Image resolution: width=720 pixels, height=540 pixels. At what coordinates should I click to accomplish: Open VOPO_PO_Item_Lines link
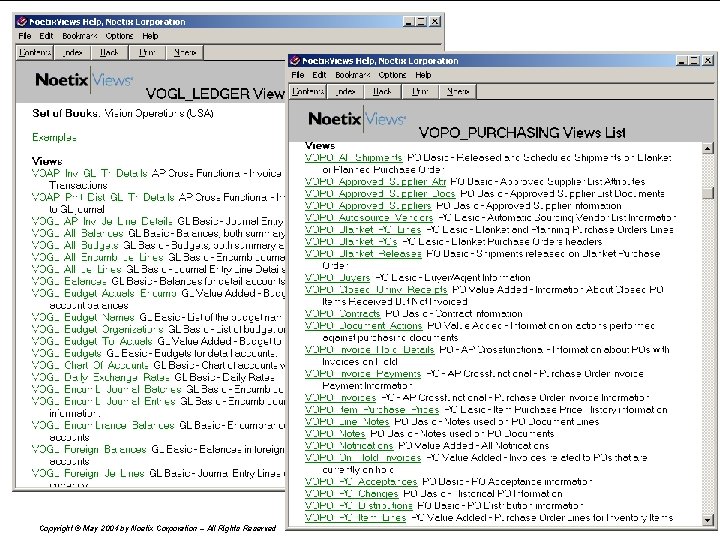pos(355,518)
